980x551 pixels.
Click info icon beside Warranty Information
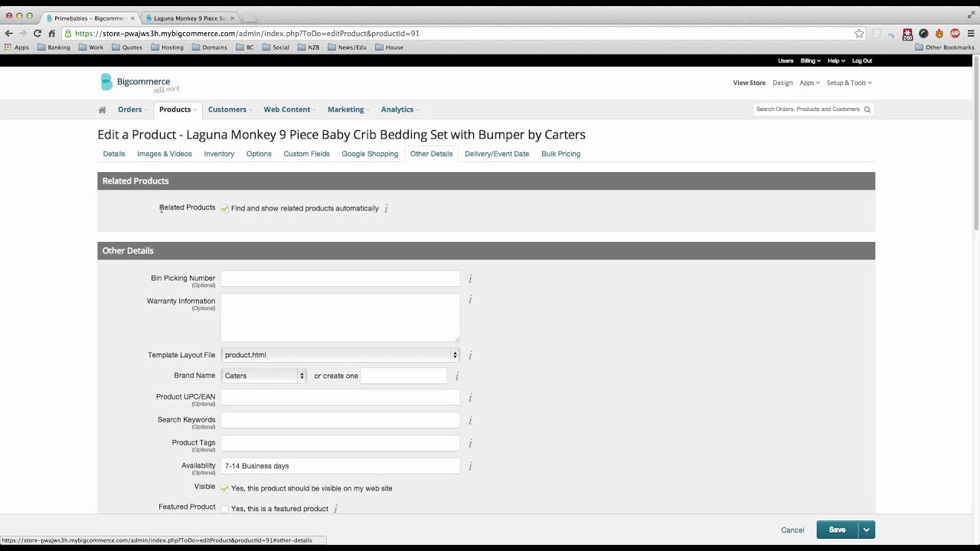[470, 299]
